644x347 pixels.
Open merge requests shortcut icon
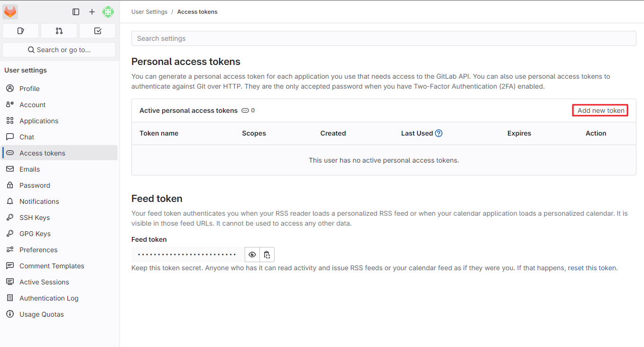click(59, 31)
